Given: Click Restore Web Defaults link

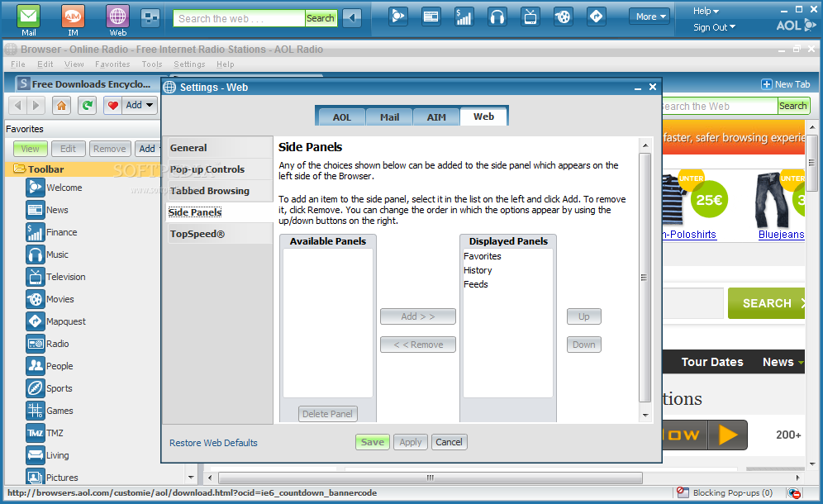Looking at the screenshot, I should coord(213,443).
